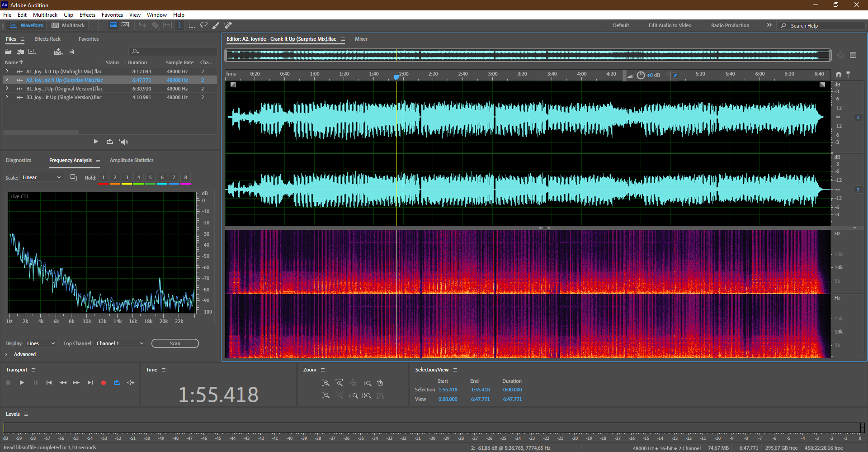This screenshot has height=452, width=868.
Task: Reset zoom with the clock-arrow icon
Action: pyautogui.click(x=380, y=383)
